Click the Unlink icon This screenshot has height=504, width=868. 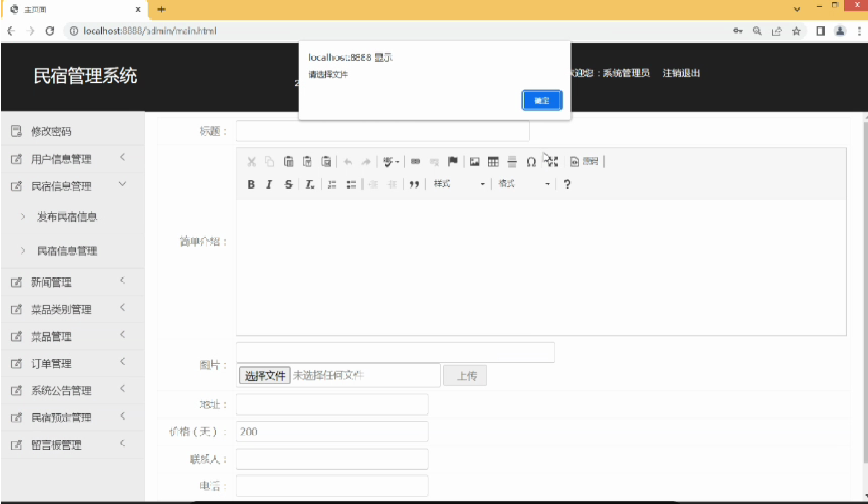434,162
